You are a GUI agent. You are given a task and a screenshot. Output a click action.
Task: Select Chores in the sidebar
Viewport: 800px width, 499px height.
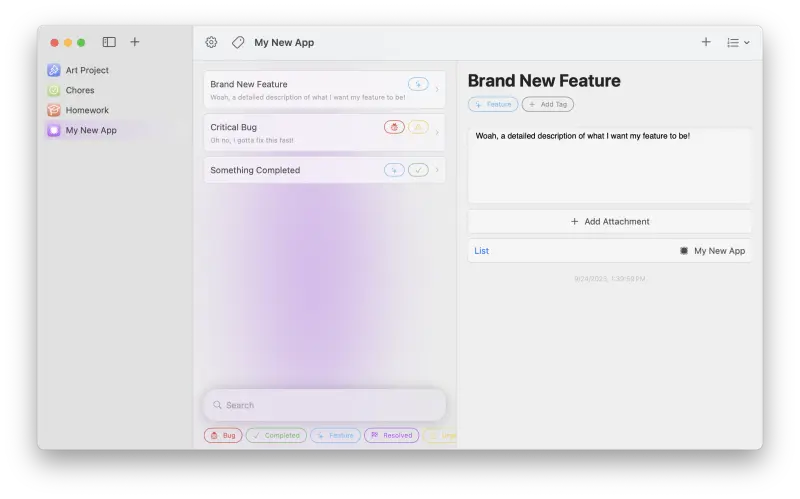[x=80, y=90]
